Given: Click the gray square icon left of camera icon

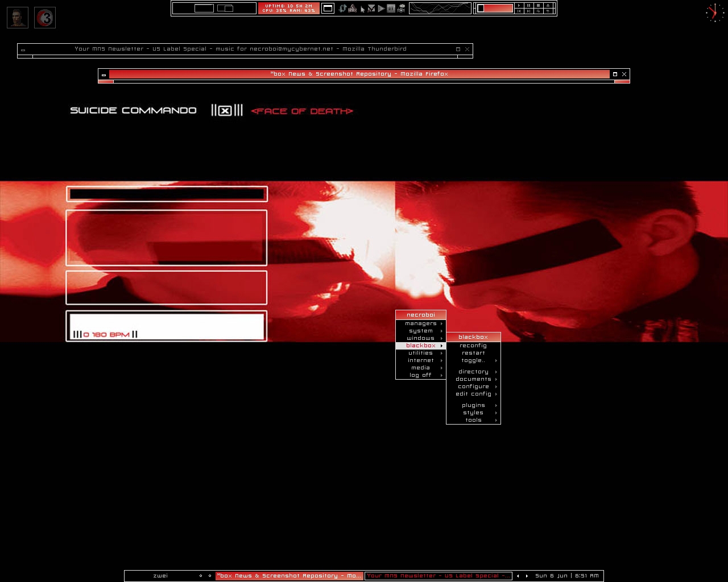Looking at the screenshot, I should [x=391, y=8].
